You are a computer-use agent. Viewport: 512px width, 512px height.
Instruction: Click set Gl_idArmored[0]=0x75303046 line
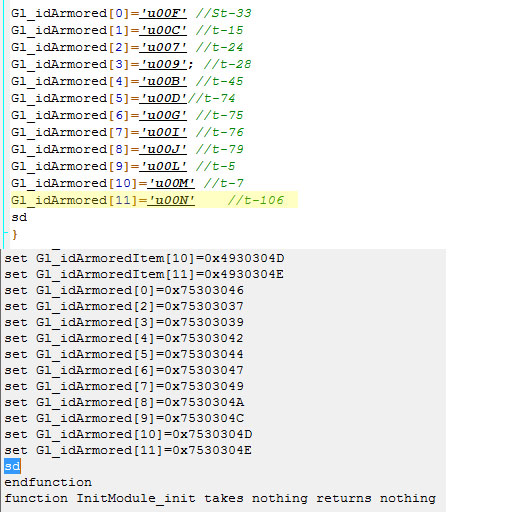pyautogui.click(x=124, y=291)
